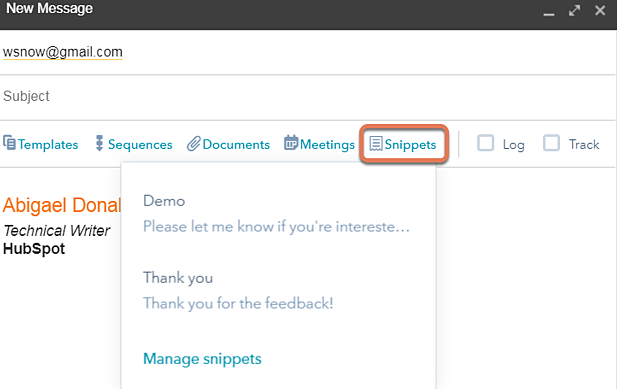Click the Meetings calendar icon

pos(291,143)
